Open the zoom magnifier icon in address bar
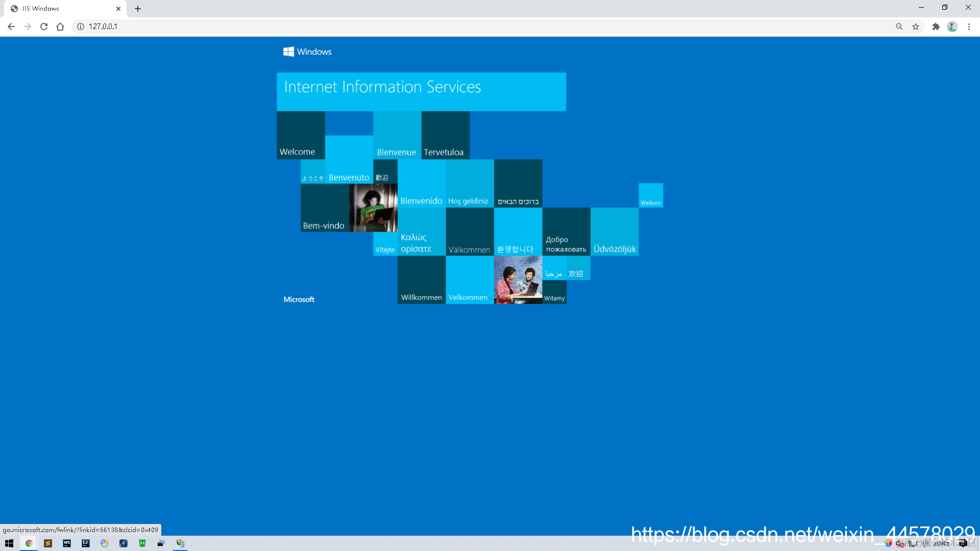This screenshot has height=551, width=980. [x=899, y=27]
